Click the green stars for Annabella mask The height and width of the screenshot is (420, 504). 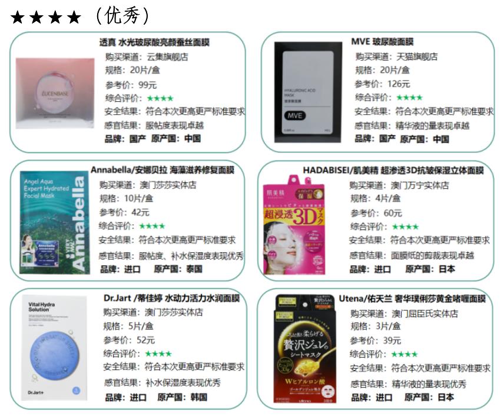(152, 226)
